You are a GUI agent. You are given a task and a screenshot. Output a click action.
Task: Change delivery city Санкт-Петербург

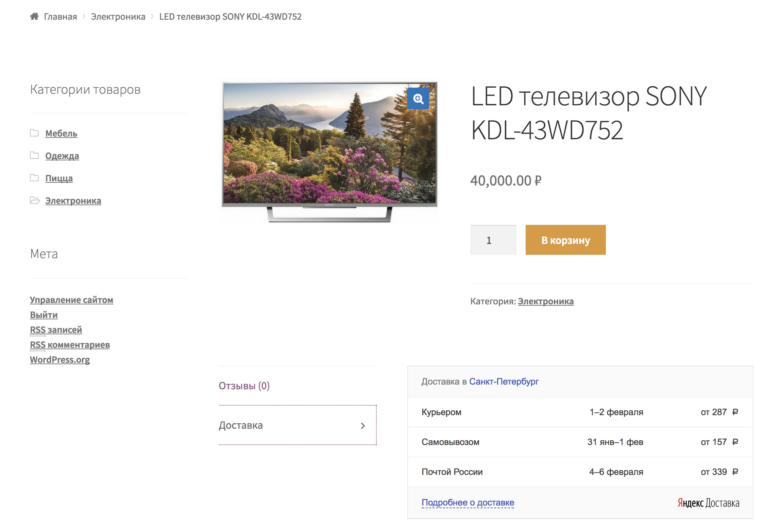504,382
